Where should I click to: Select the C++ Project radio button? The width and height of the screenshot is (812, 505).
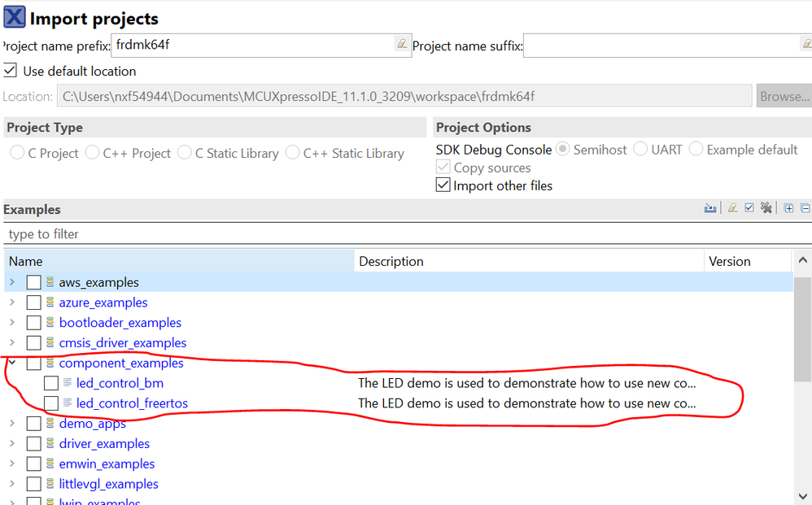tap(92, 152)
